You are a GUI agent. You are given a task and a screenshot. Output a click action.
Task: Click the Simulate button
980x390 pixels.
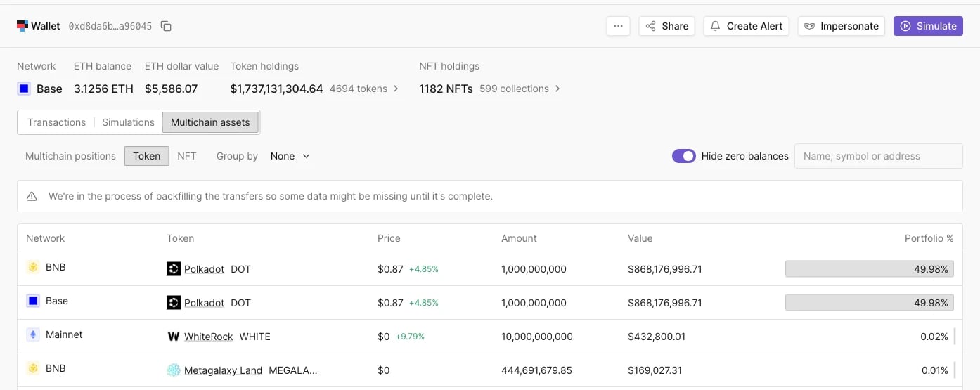[x=928, y=26]
